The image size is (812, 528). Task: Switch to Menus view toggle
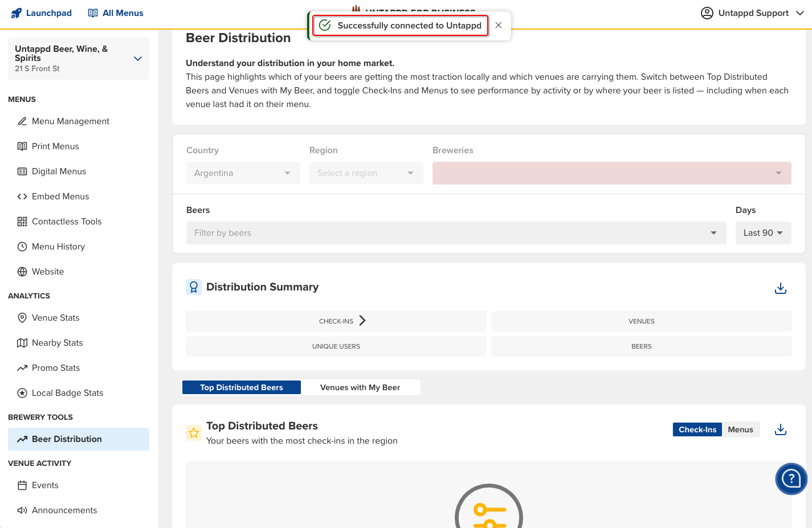(740, 429)
